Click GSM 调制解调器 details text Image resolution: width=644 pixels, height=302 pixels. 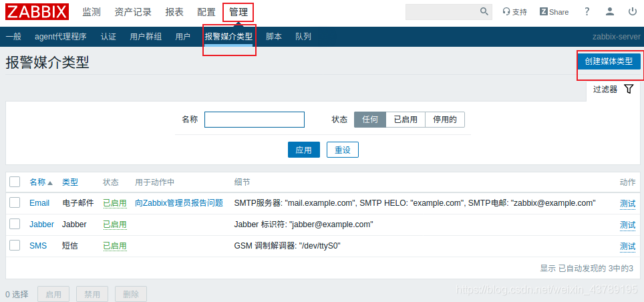point(287,246)
